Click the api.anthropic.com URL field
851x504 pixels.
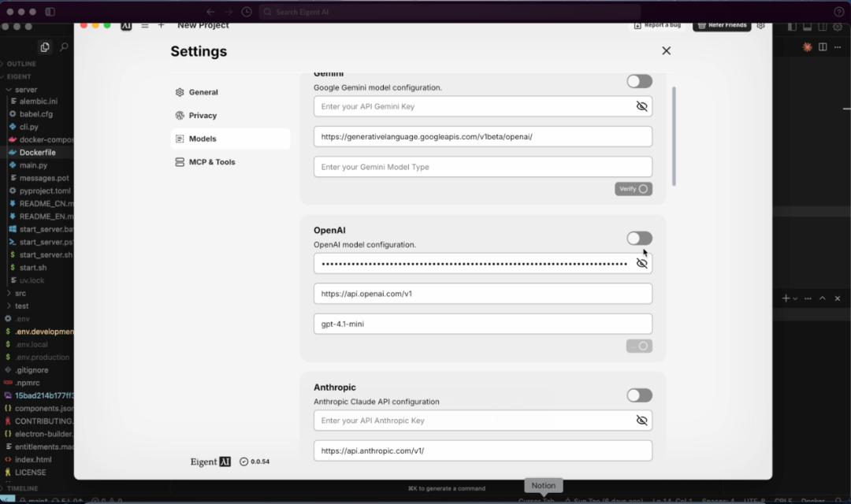482,450
